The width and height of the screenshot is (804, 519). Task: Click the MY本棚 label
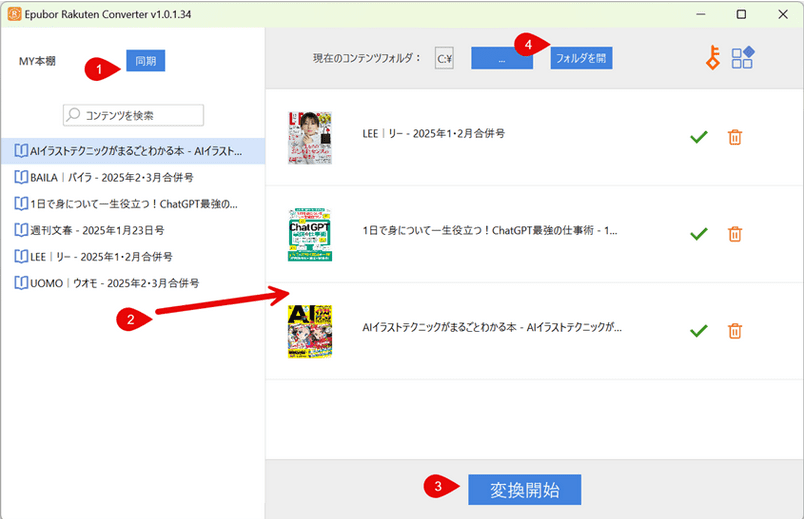pos(37,61)
